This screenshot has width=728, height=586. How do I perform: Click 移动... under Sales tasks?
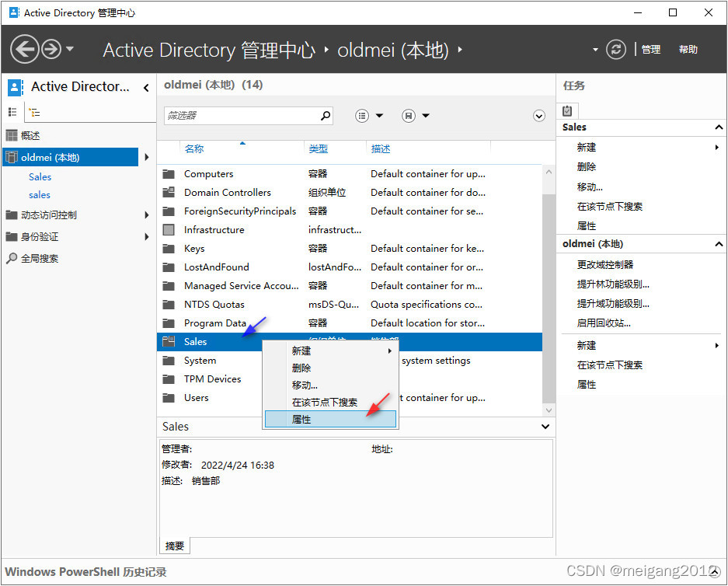pyautogui.click(x=590, y=187)
